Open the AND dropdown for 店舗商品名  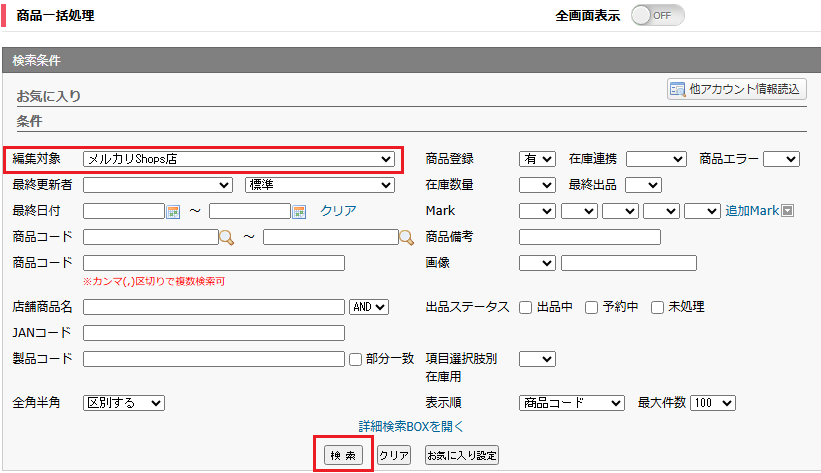click(x=369, y=307)
